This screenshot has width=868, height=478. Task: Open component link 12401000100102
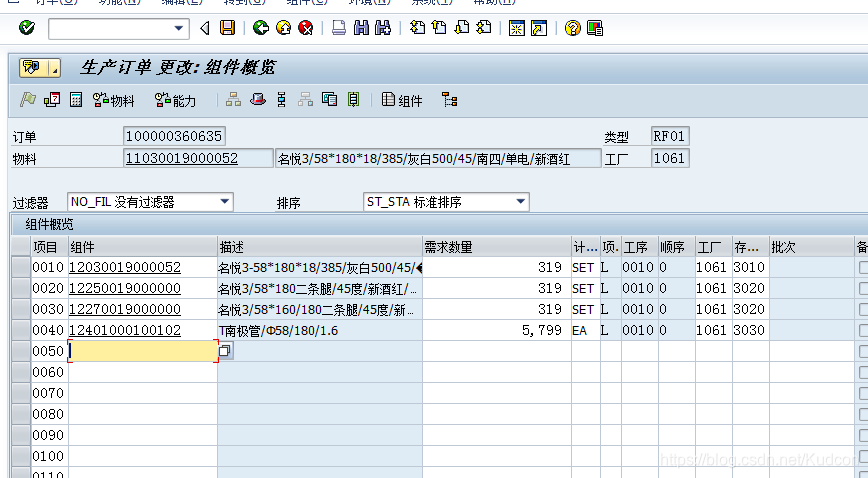[125, 331]
